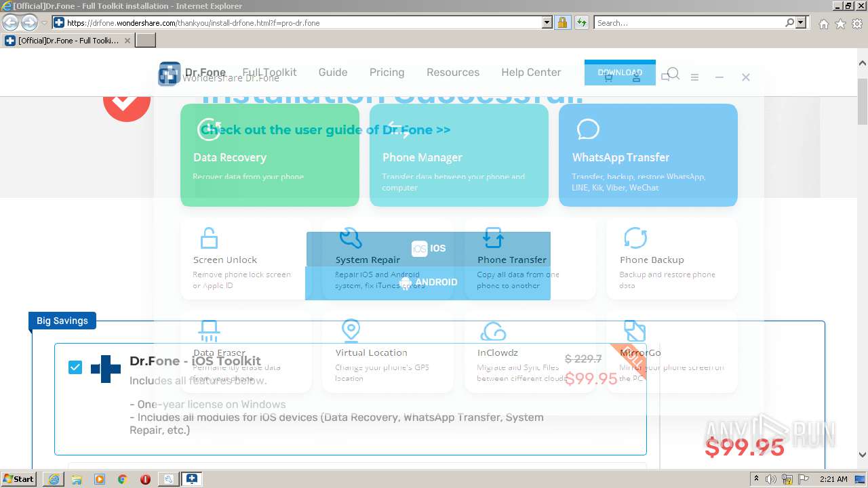The width and height of the screenshot is (868, 488).
Task: Open Windows Explorer folder from the taskbar
Action: pos(77,479)
